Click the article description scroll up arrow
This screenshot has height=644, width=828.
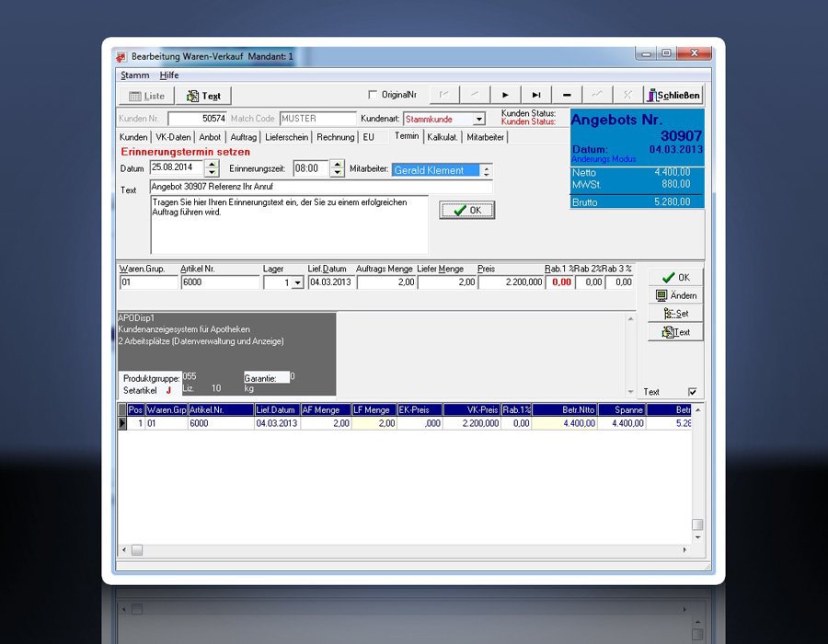click(x=630, y=319)
